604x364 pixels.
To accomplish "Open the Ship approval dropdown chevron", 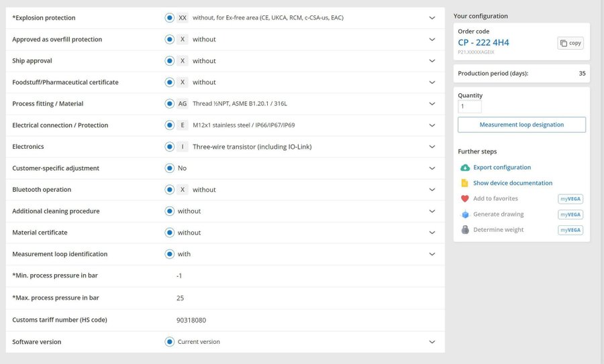I will 432,61.
